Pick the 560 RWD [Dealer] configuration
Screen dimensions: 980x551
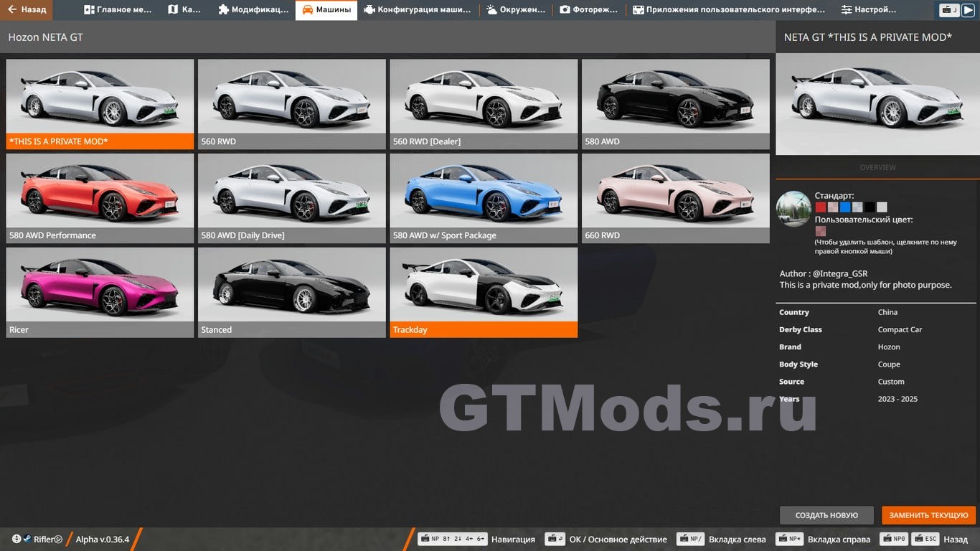pyautogui.click(x=484, y=104)
